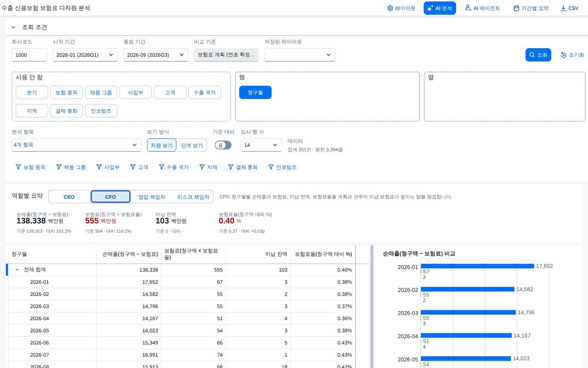Image resolution: width=588 pixels, height=368 pixels.
Task: Switch to 리스크 책임자 tab
Action: click(x=193, y=197)
